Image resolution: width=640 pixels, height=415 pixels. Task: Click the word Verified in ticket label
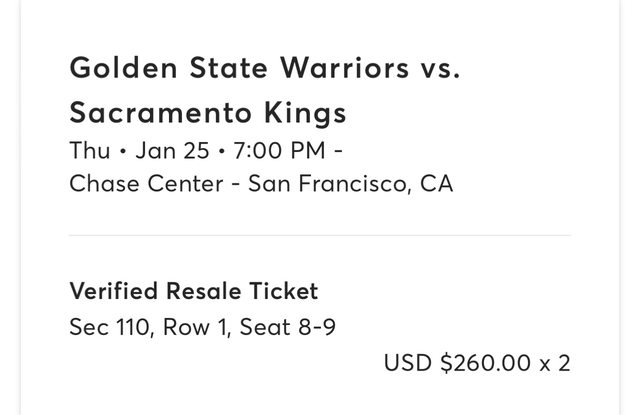point(108,291)
